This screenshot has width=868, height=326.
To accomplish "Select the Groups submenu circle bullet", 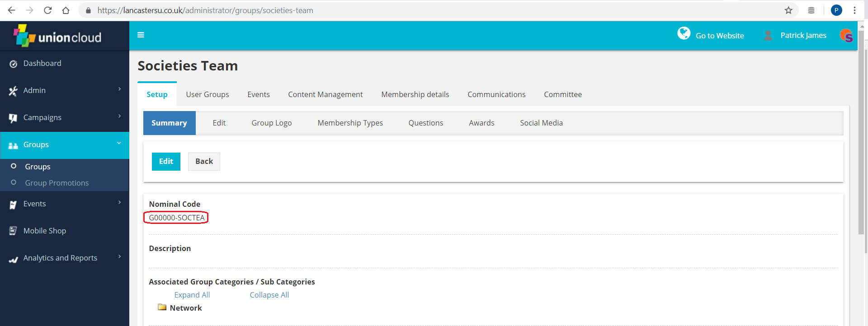I will (x=14, y=166).
